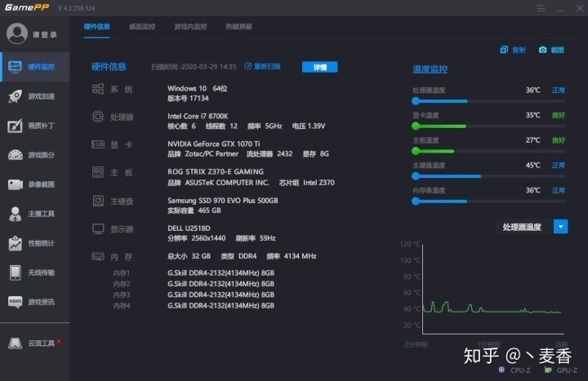Click the 主板 motherboard icon
The image size is (588, 381).
[98, 172]
